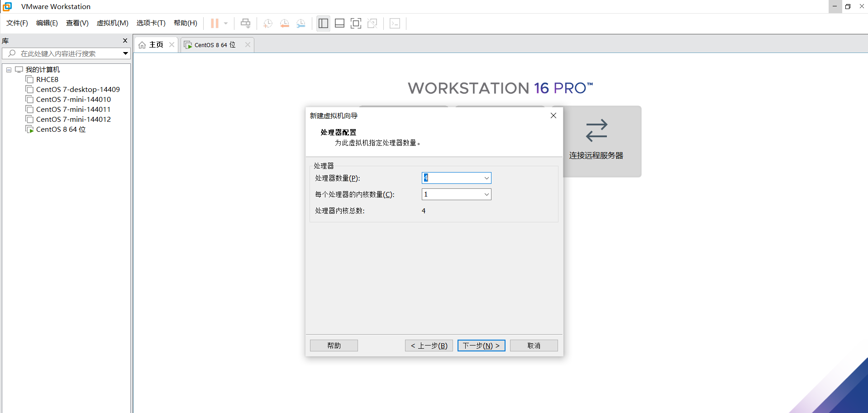This screenshot has height=413, width=868.
Task: Show the thumbnail bar
Action: coord(339,23)
